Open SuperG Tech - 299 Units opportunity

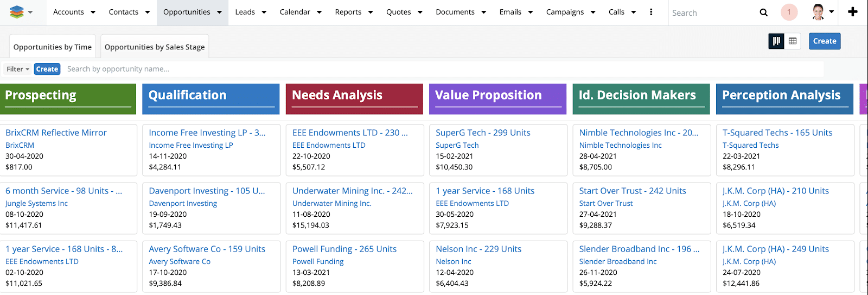(483, 133)
